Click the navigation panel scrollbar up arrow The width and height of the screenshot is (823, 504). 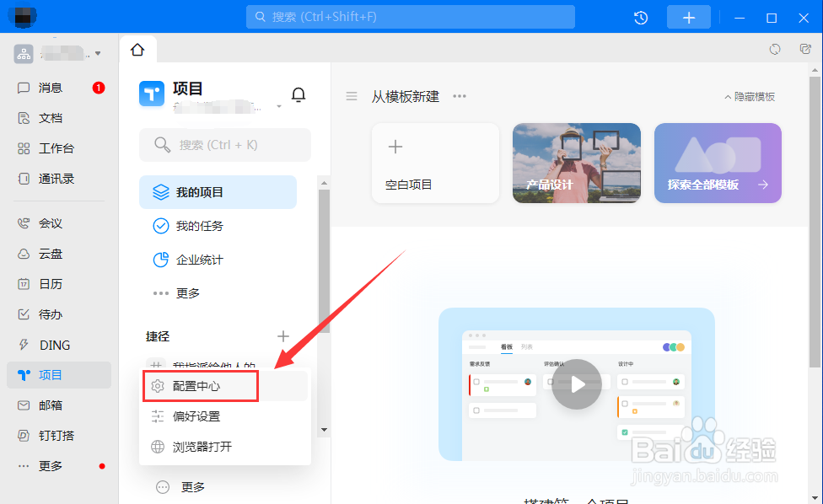pos(324,183)
